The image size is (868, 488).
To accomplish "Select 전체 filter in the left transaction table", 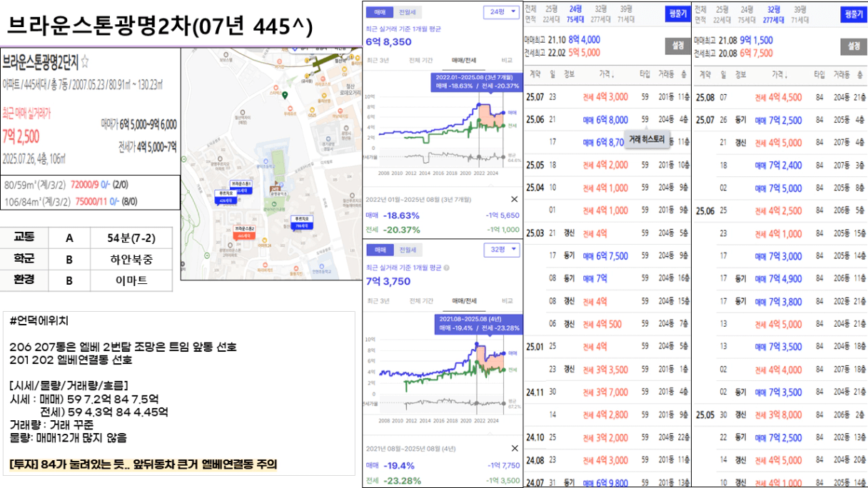I will tap(530, 14).
